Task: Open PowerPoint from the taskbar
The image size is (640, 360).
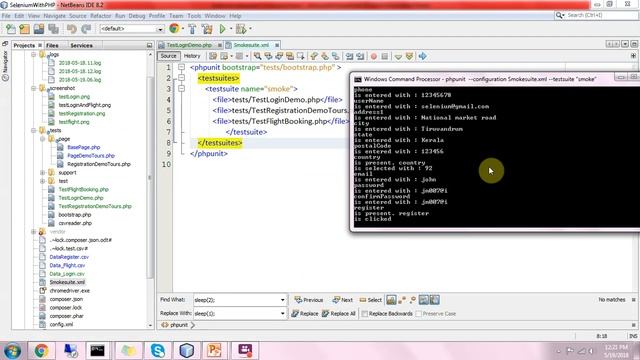Action: click(x=214, y=351)
